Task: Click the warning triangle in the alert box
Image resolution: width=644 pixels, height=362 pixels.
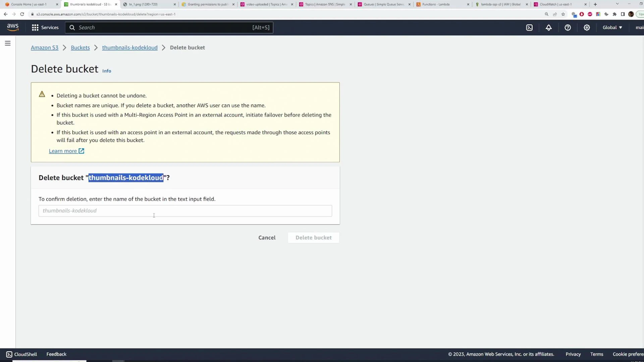Action: [42, 94]
